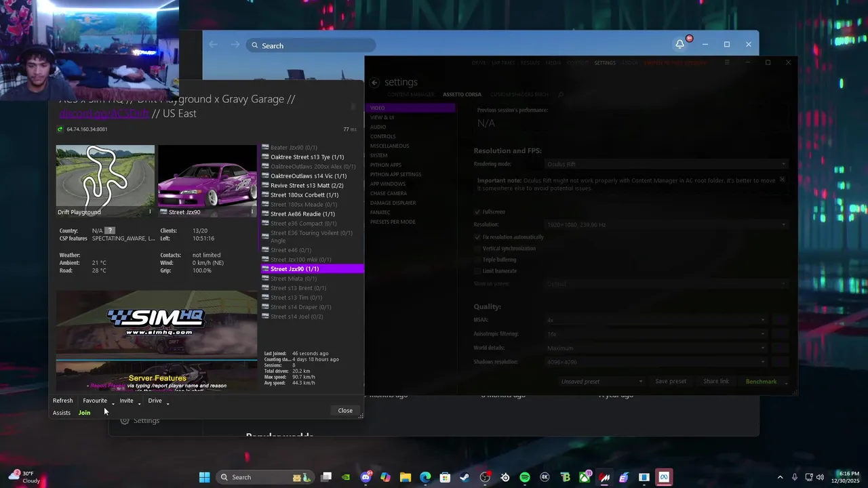Click Drive in Content Manager top menu
This screenshot has width=868, height=488.
pos(479,62)
